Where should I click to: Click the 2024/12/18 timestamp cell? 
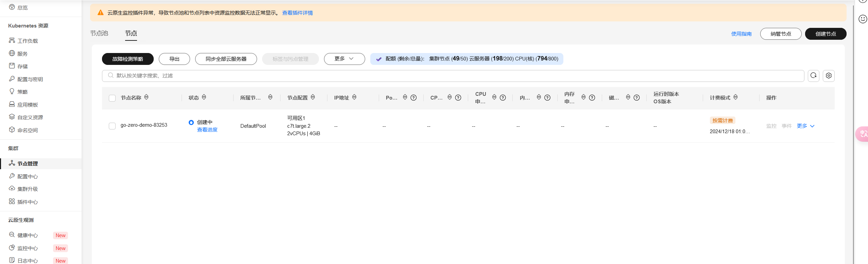tap(730, 131)
